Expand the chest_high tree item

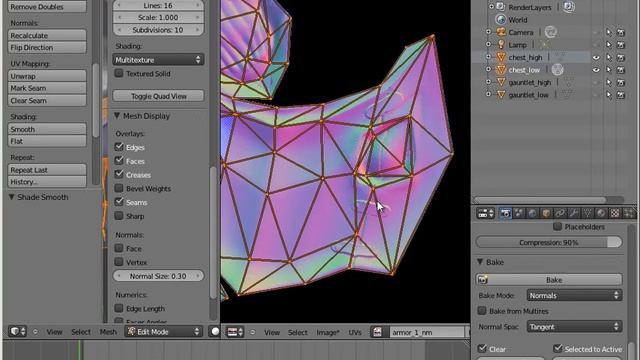tap(489, 57)
